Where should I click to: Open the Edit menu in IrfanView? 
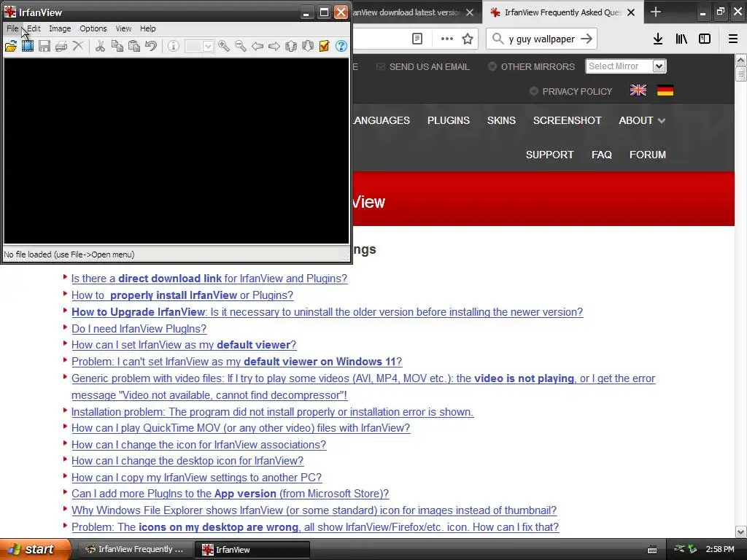pos(34,28)
